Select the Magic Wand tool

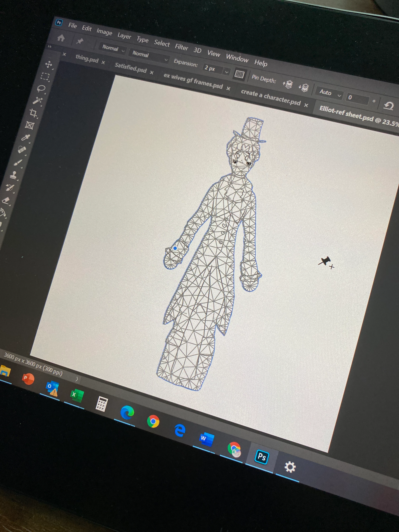37,101
